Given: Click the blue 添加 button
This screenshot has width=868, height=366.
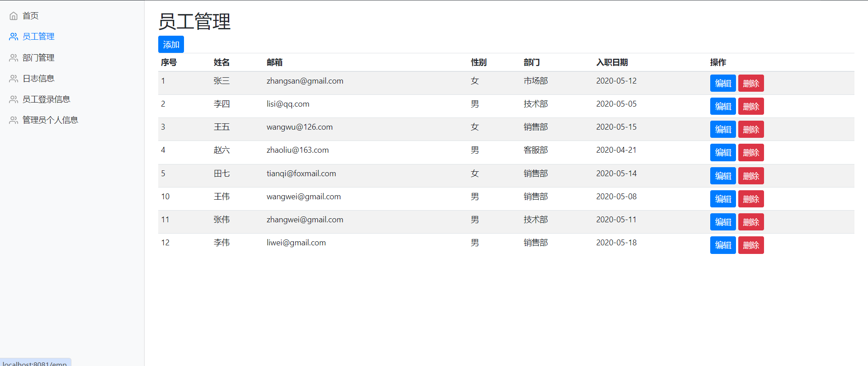Looking at the screenshot, I should tap(171, 44).
